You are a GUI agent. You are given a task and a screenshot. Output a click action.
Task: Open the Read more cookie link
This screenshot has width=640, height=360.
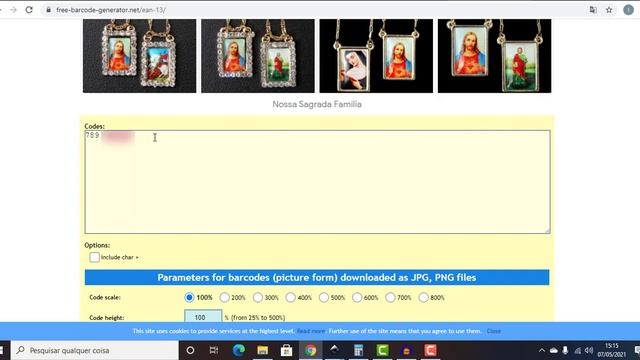coord(311,331)
